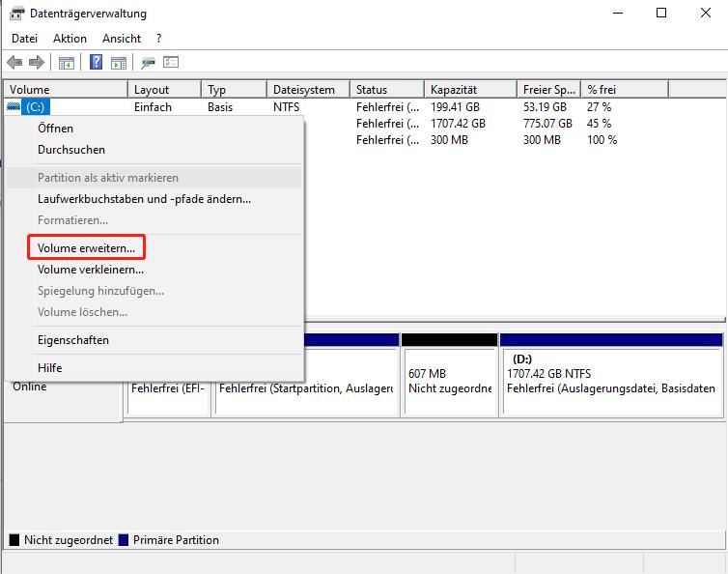Image resolution: width=728 pixels, height=574 pixels.
Task: Click the 100 % free cell
Action: pos(602,140)
